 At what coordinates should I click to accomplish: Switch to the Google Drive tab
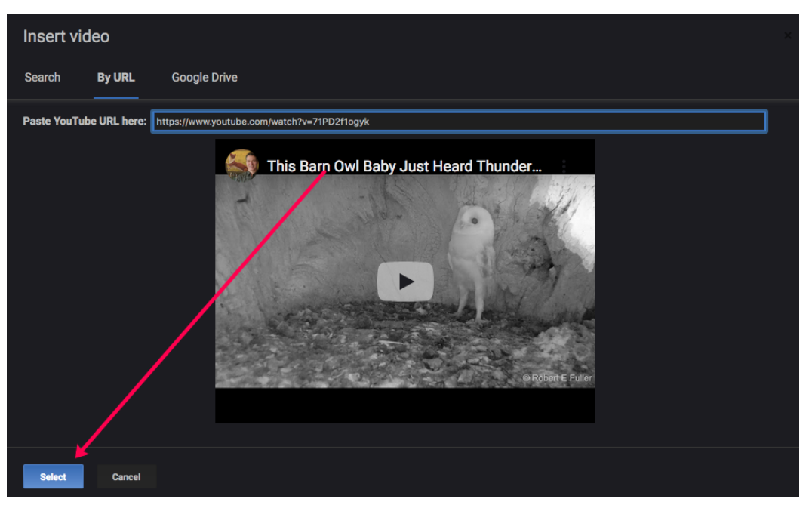205,78
